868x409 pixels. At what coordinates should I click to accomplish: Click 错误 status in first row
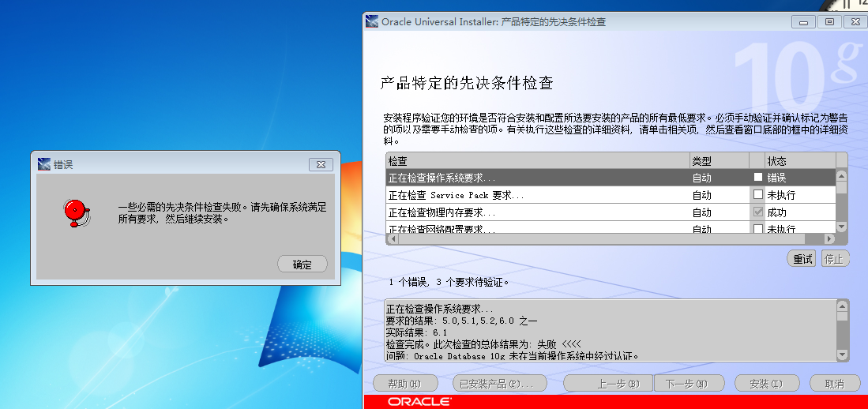click(776, 178)
